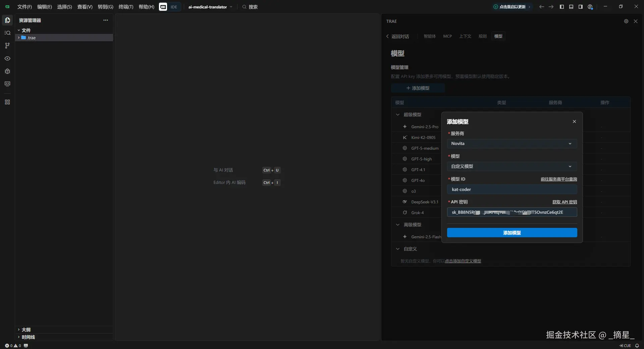
Task: Open the 前往服务商平台查询 link
Action: coord(559,179)
